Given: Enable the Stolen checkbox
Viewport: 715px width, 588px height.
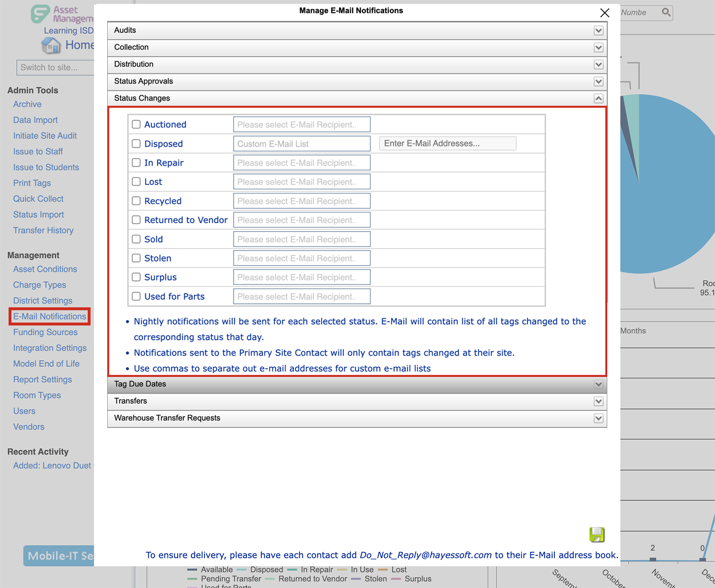Looking at the screenshot, I should point(136,258).
